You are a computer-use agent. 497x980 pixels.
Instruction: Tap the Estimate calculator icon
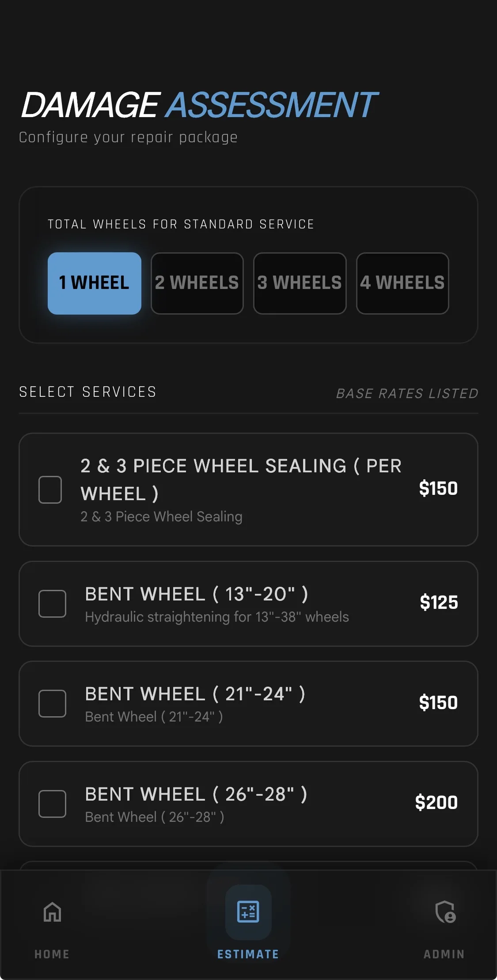tap(248, 912)
